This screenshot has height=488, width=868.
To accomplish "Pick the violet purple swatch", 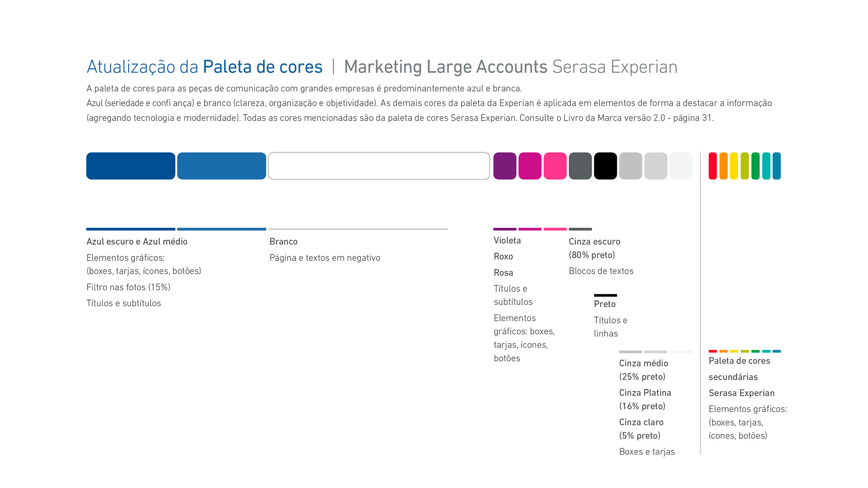I will coord(505,166).
